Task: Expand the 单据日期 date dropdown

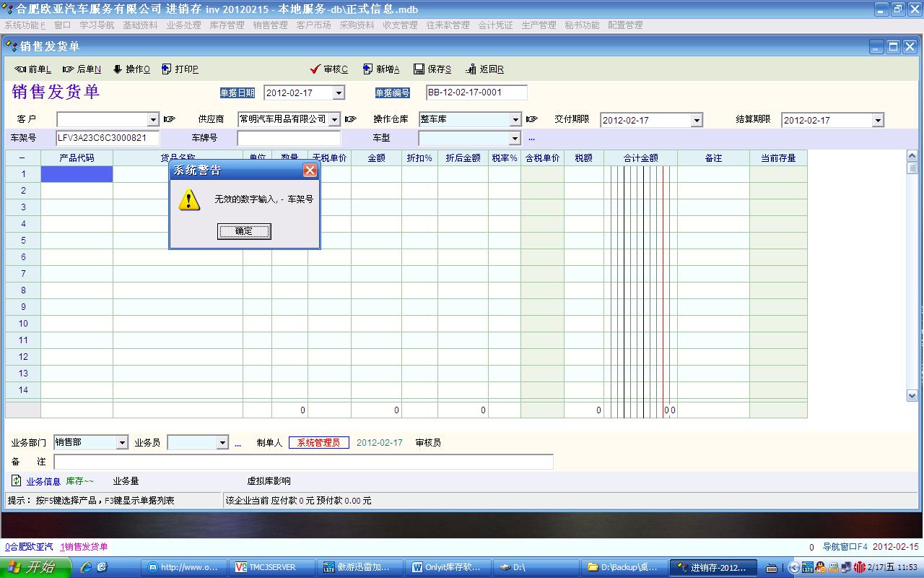Action: pos(339,92)
